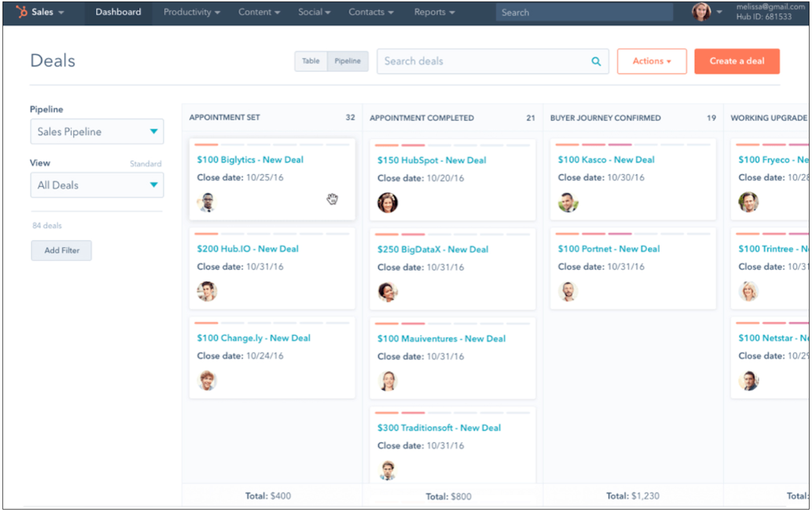Click Close date 10/25/16 on Biglytics card
812x511 pixels.
[x=240, y=177]
